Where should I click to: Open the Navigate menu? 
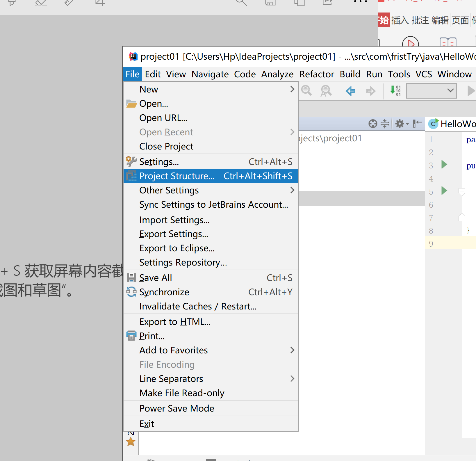(x=210, y=74)
